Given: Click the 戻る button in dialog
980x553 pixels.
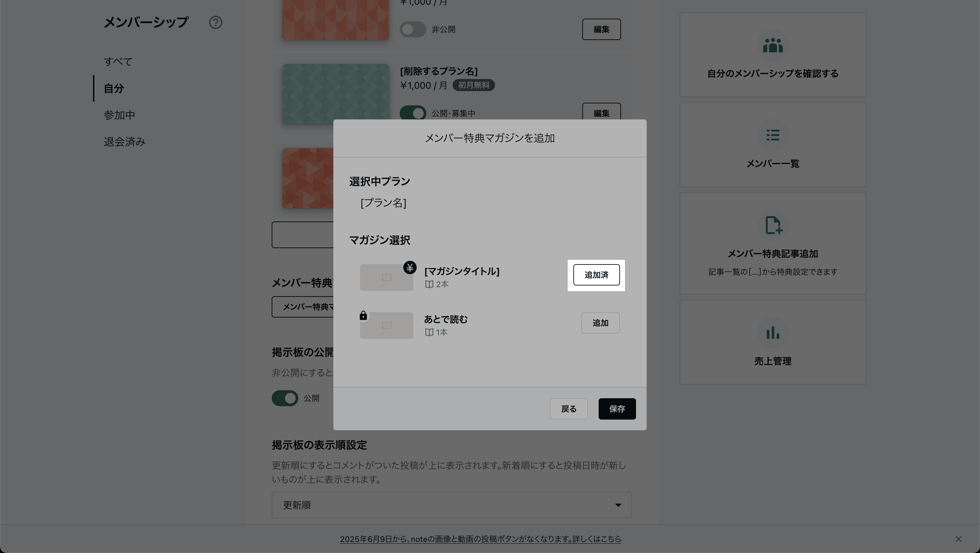Looking at the screenshot, I should tap(569, 409).
